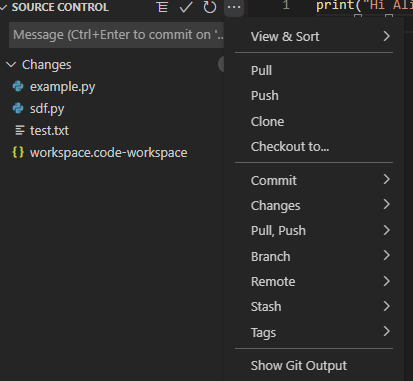Screen dimensions: 413x381
Task: Choose Push from the menu
Action: (314, 96)
